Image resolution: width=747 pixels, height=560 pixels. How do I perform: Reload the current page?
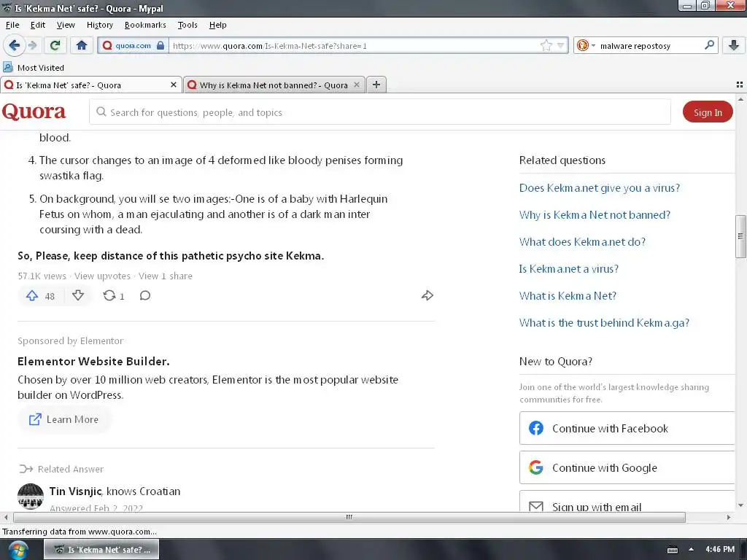click(55, 45)
